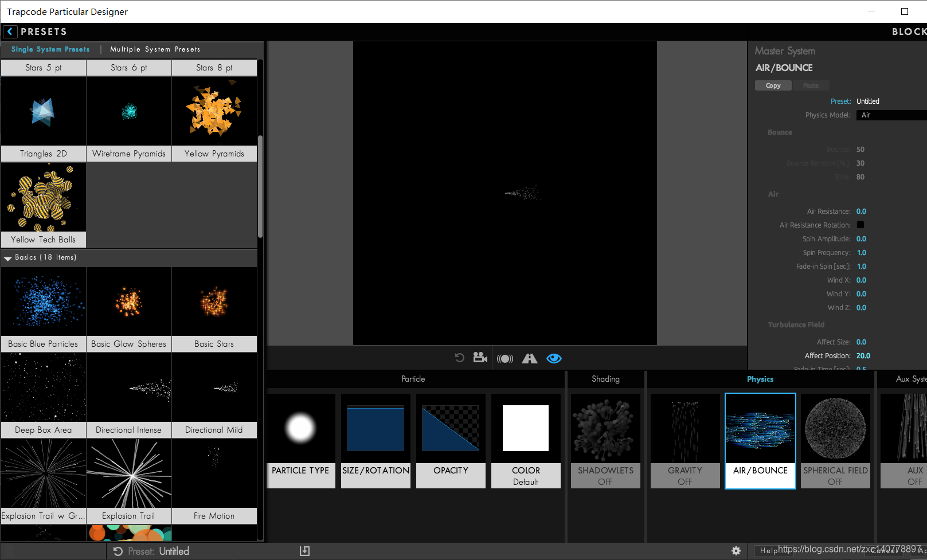Click the revert arrow beside Preset: Untitled
The image size is (927, 560).
[x=118, y=551]
